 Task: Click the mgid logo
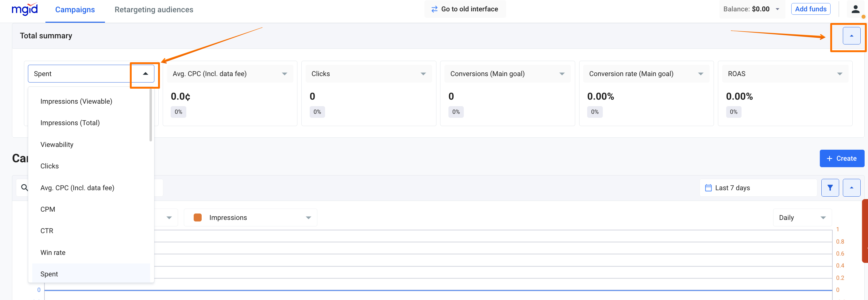25,9
